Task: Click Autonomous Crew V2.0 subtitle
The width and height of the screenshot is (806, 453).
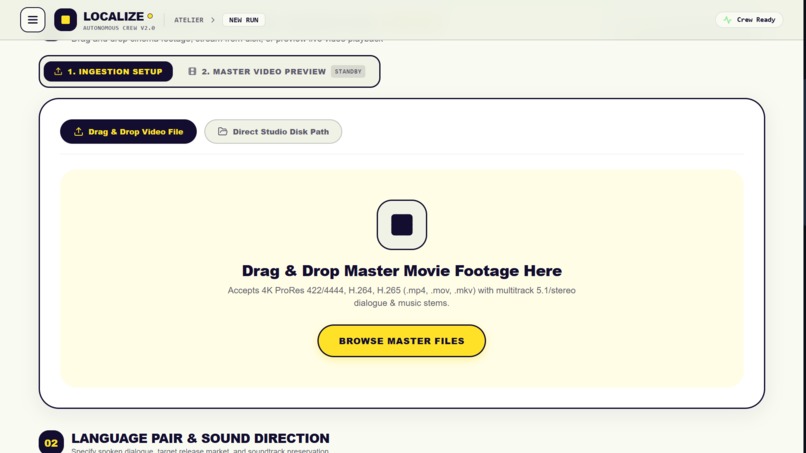Action: [x=119, y=28]
